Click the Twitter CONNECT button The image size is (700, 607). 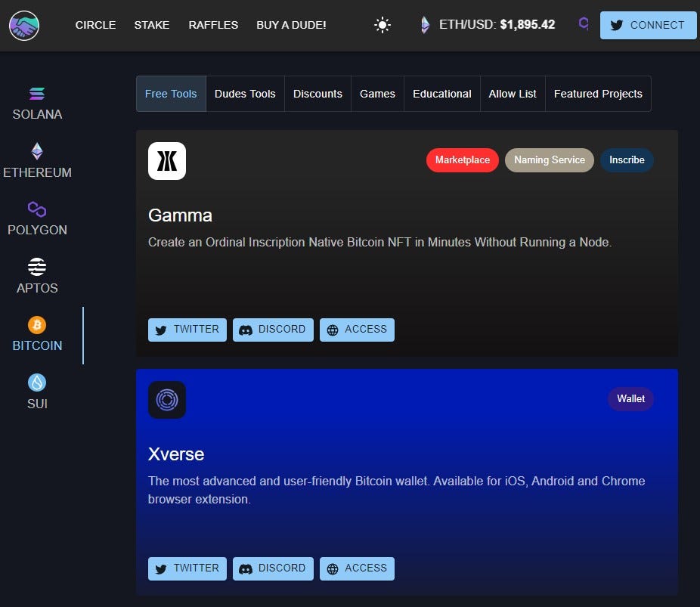tap(648, 26)
